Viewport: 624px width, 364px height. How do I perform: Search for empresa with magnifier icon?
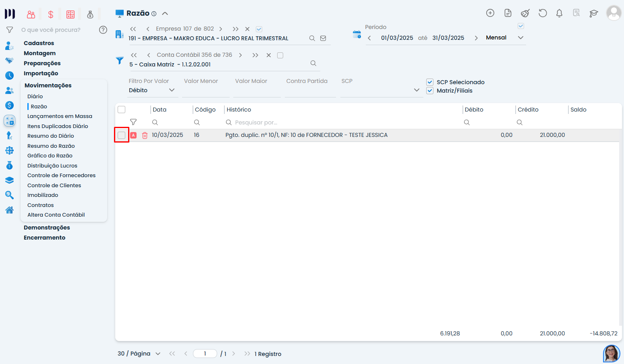click(312, 38)
